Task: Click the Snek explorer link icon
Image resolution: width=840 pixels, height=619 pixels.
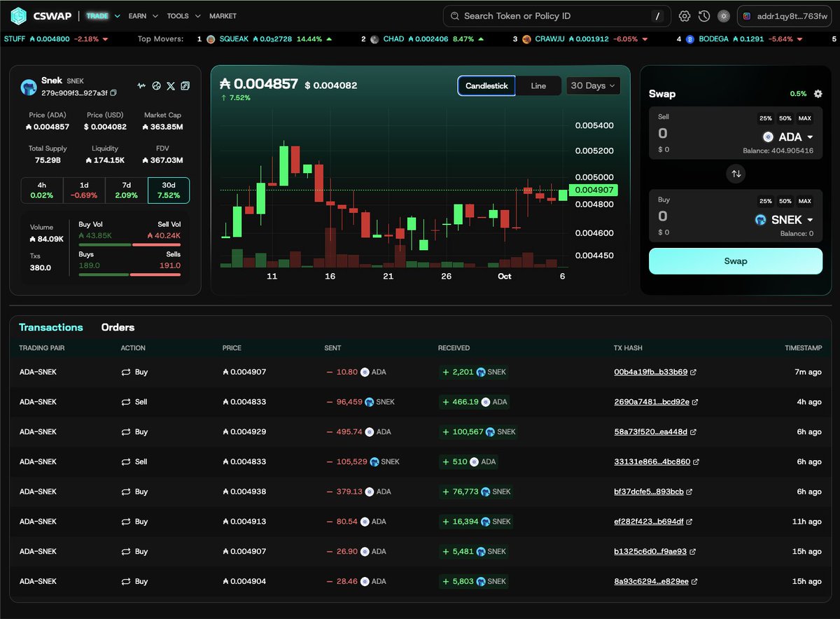Action: (185, 86)
